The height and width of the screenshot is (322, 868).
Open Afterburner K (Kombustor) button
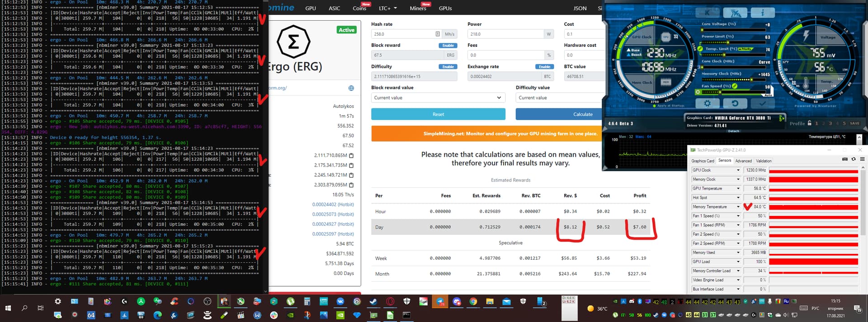pyautogui.click(x=708, y=12)
